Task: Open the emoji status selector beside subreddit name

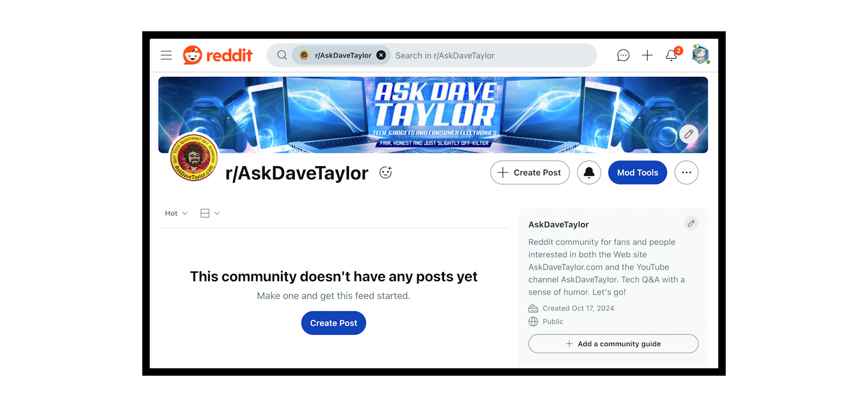Action: [x=385, y=172]
